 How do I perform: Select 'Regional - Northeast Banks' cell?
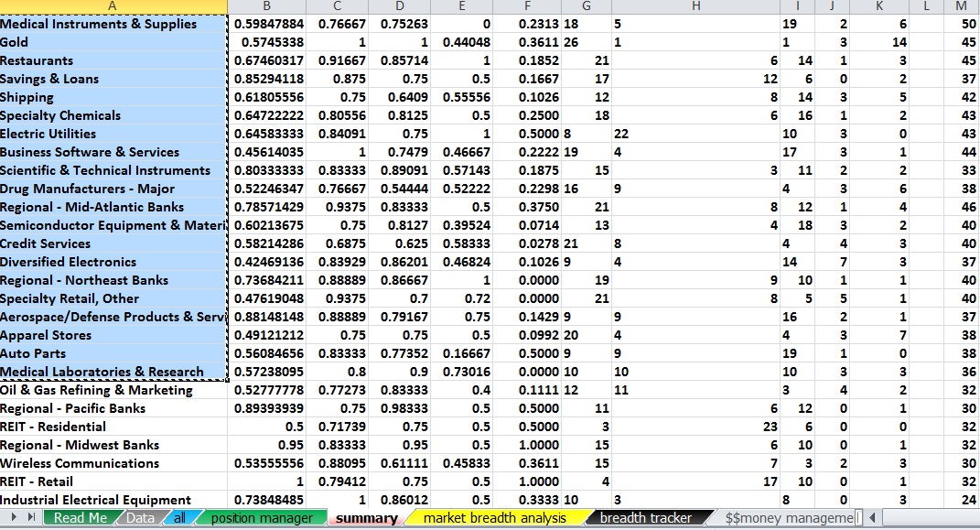113,280
